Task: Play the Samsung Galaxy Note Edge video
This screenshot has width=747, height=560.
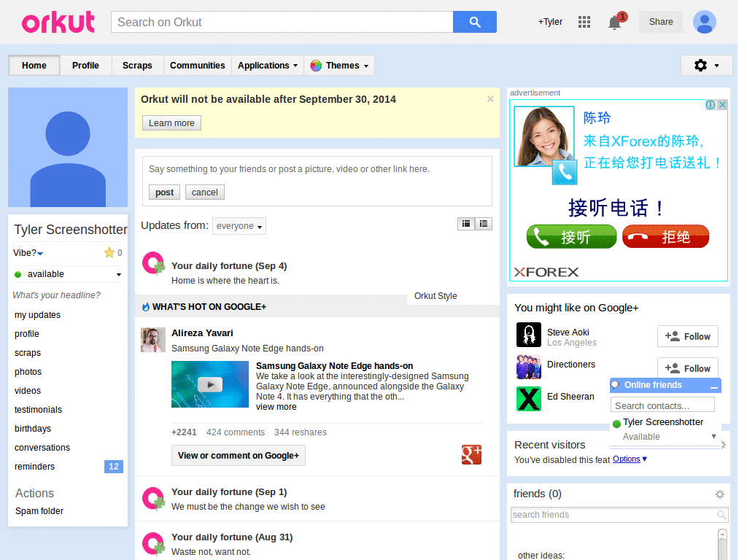Action: tap(210, 384)
